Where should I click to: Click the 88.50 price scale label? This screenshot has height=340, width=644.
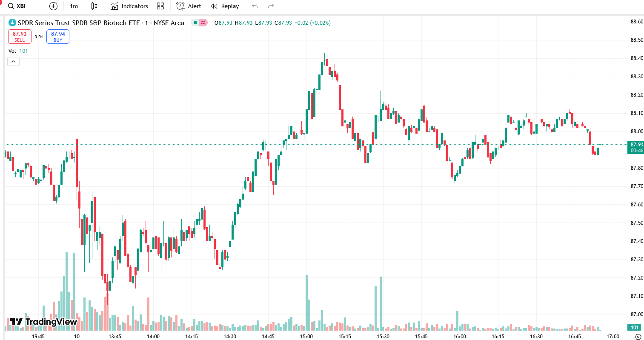637,40
